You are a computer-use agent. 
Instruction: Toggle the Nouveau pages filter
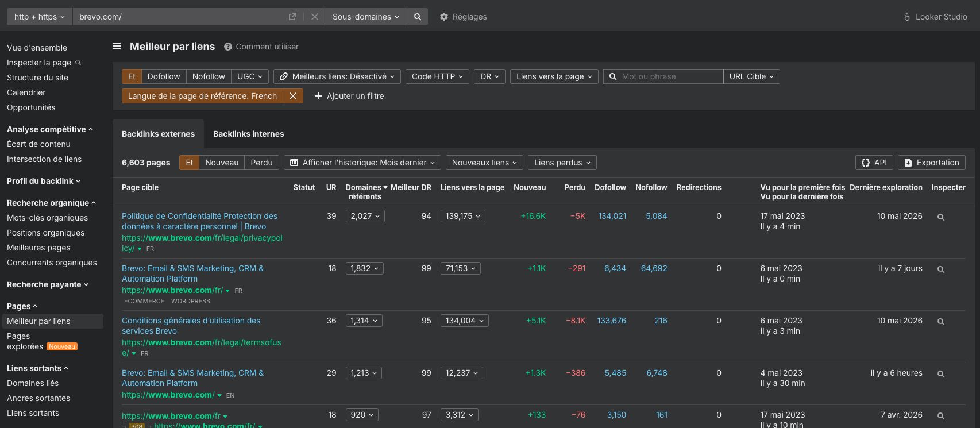[x=222, y=163]
